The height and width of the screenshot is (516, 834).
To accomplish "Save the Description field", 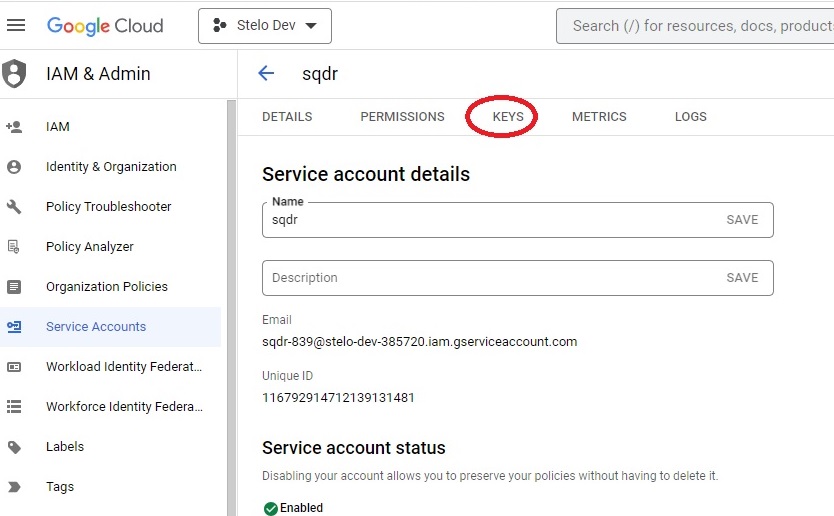I will (742, 278).
